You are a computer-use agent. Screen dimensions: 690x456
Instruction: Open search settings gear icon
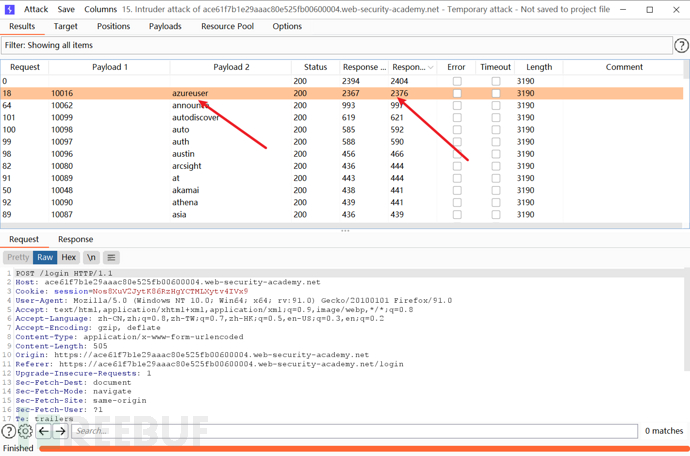tap(25, 432)
